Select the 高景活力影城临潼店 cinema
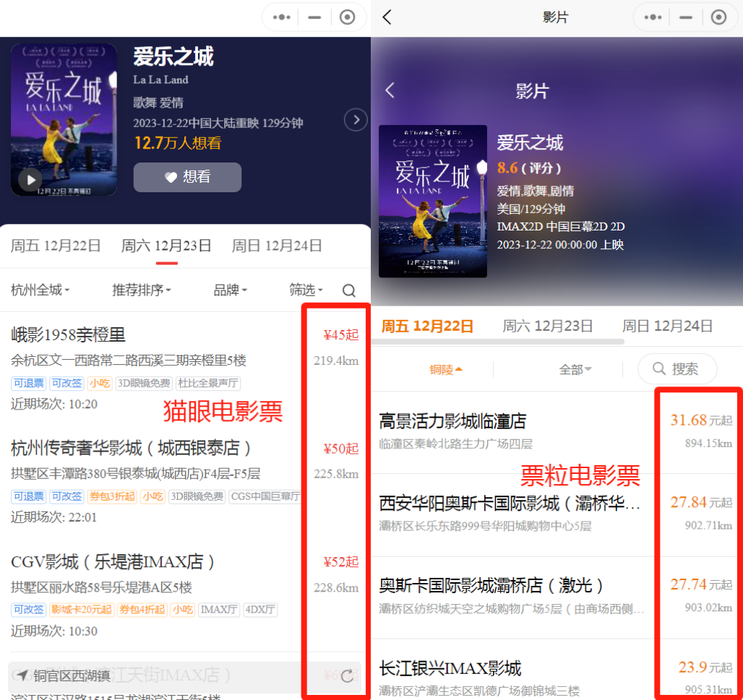Screen dimensions: 743x700 [x=452, y=421]
